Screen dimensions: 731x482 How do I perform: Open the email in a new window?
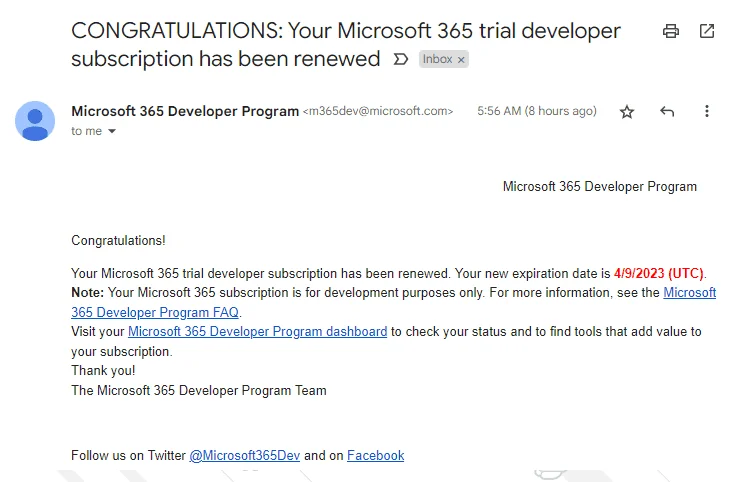[x=707, y=31]
